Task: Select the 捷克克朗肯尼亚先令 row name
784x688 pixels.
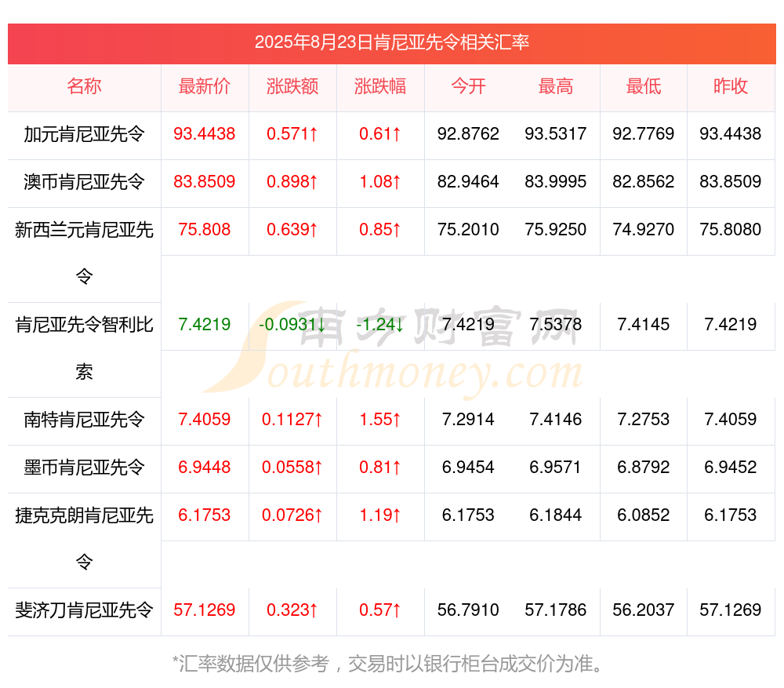Action: point(84,538)
